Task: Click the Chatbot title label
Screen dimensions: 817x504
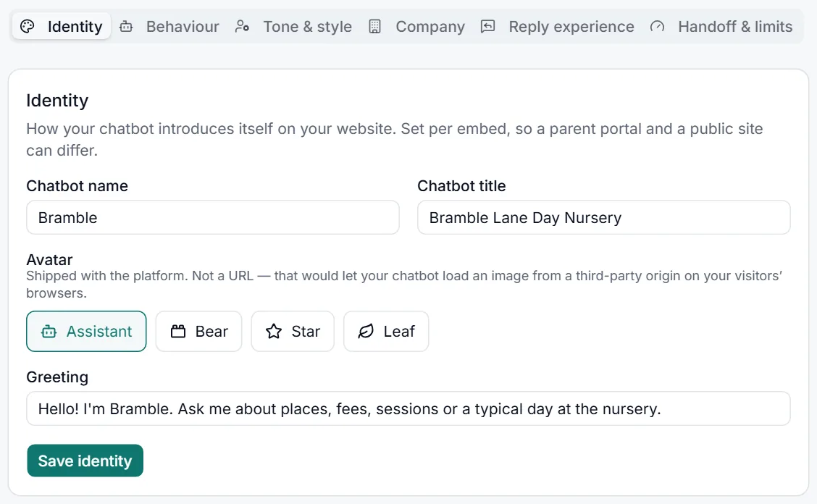Action: click(x=461, y=186)
